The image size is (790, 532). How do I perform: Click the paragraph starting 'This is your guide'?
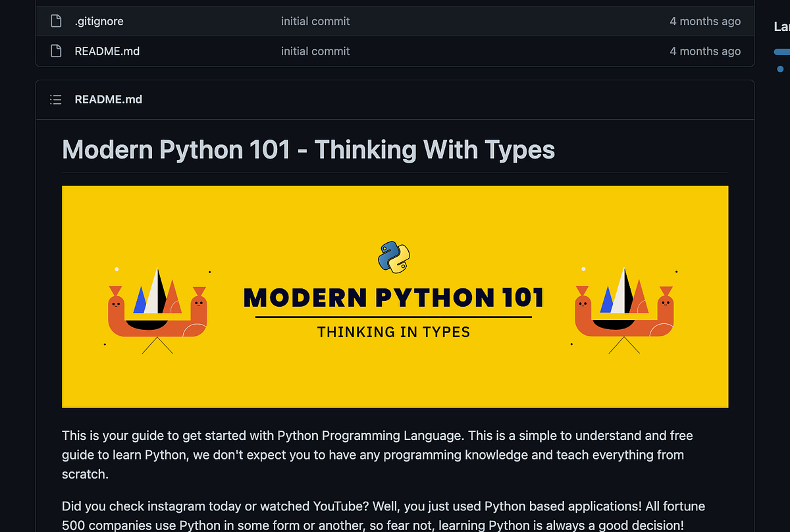[377, 454]
